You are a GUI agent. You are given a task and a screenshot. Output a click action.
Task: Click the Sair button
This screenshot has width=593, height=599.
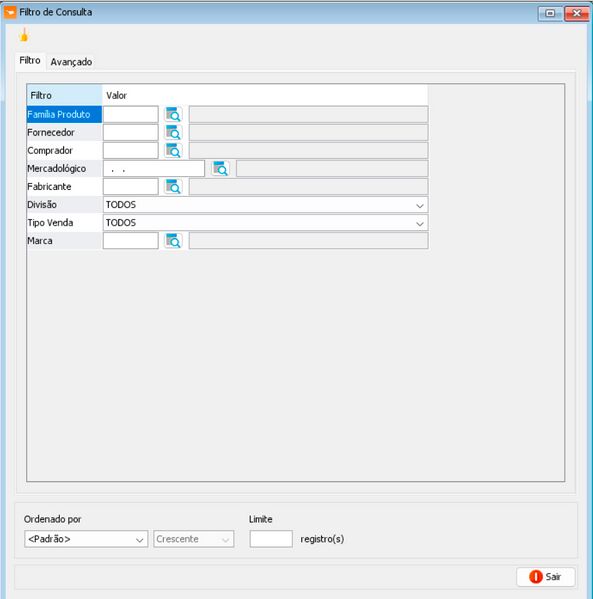tap(546, 576)
